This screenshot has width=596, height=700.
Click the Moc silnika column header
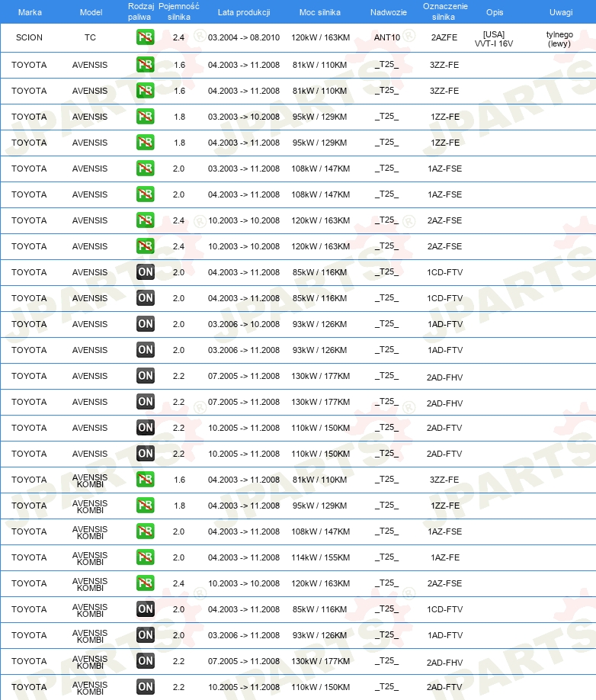[320, 12]
